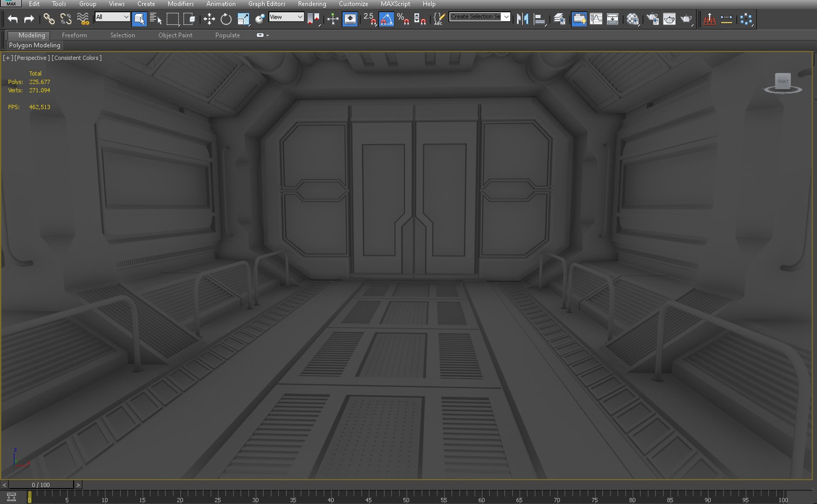
Task: Open the Perspective viewport label menu
Action: pos(32,58)
